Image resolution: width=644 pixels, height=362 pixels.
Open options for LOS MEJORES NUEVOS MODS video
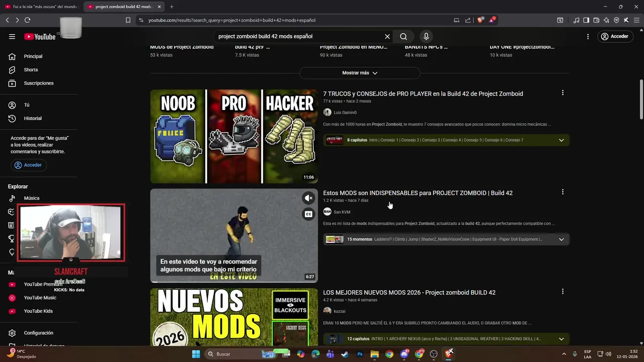(562, 291)
